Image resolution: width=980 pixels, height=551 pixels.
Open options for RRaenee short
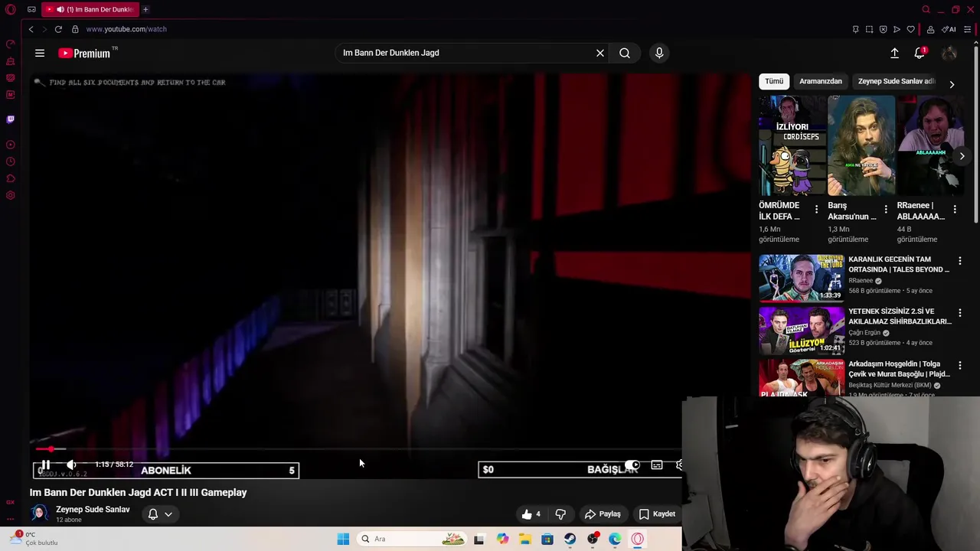(955, 210)
